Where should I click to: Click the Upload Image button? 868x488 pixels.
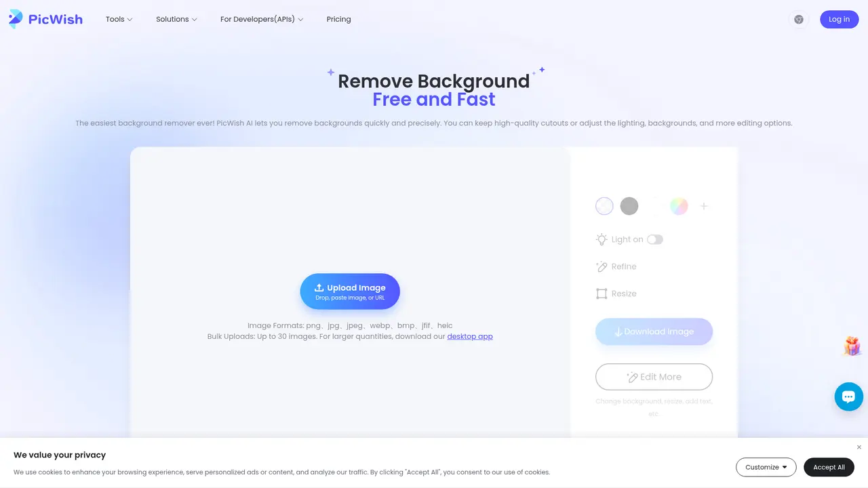[350, 291]
